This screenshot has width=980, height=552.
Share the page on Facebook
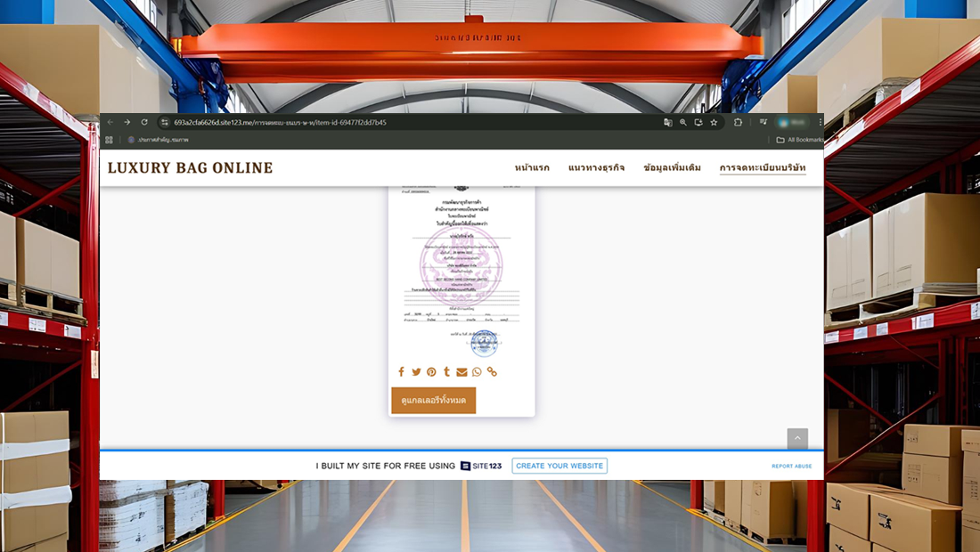click(x=401, y=372)
